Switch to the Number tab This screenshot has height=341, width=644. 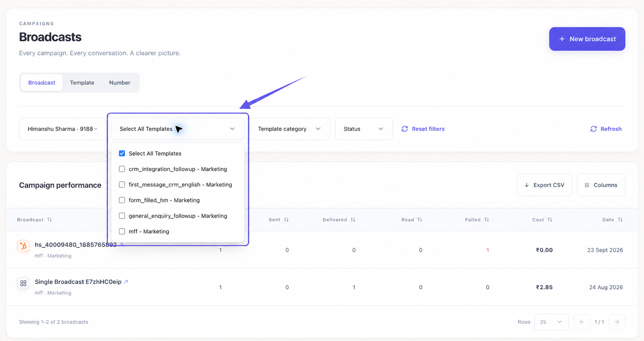pyautogui.click(x=120, y=83)
